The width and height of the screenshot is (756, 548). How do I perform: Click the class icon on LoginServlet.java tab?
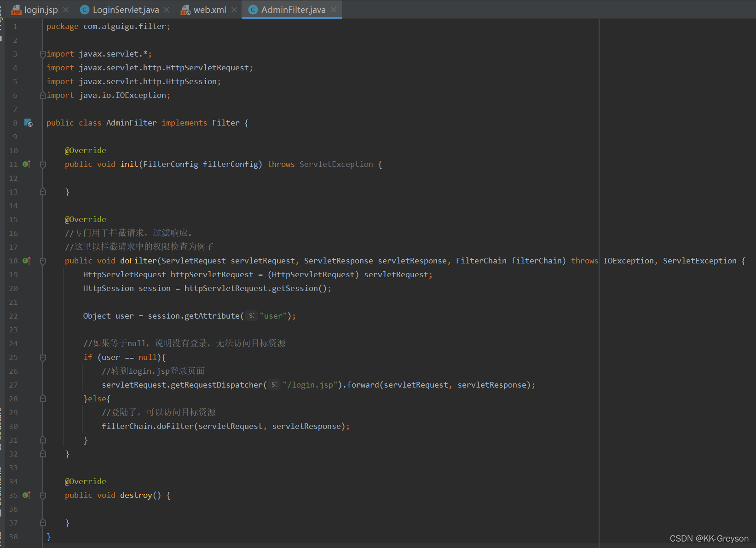click(x=85, y=10)
